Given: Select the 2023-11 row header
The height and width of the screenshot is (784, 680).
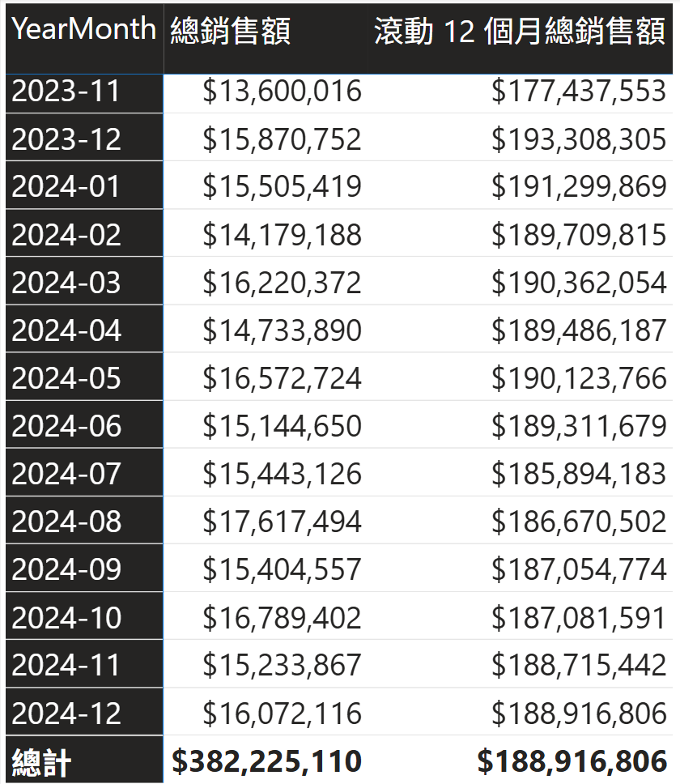Looking at the screenshot, I should [84, 93].
